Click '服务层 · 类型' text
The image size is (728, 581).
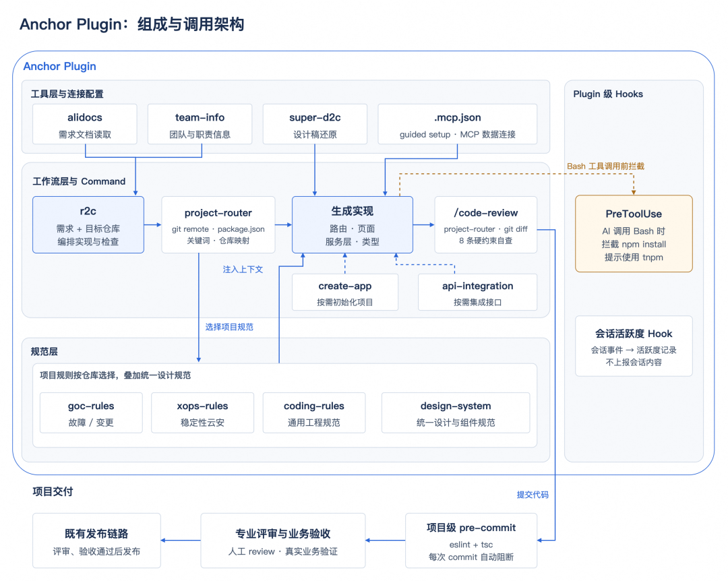click(x=353, y=241)
